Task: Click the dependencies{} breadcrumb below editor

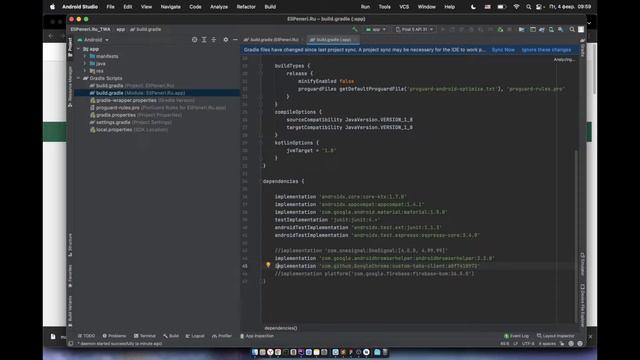Action: pos(281,328)
